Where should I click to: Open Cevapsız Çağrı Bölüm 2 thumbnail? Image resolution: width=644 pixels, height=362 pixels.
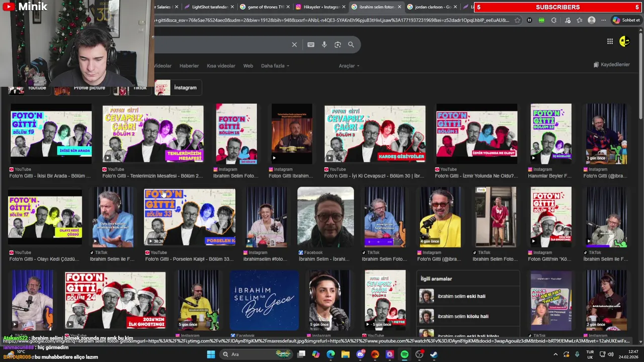click(x=153, y=134)
